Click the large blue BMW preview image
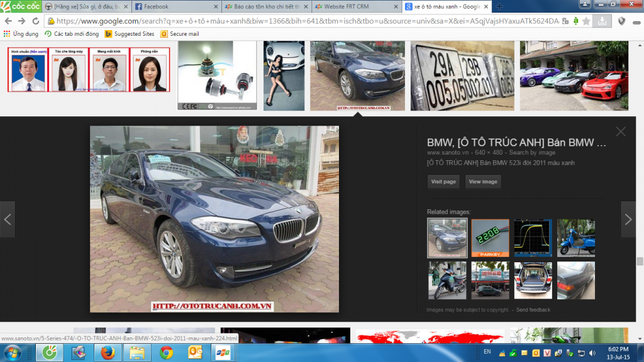The width and height of the screenshot is (644, 362). tap(214, 219)
